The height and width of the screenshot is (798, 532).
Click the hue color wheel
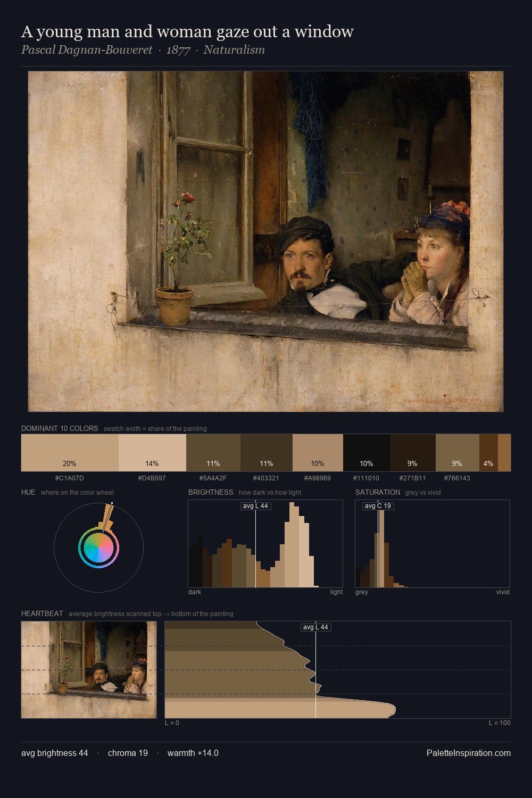pyautogui.click(x=98, y=547)
